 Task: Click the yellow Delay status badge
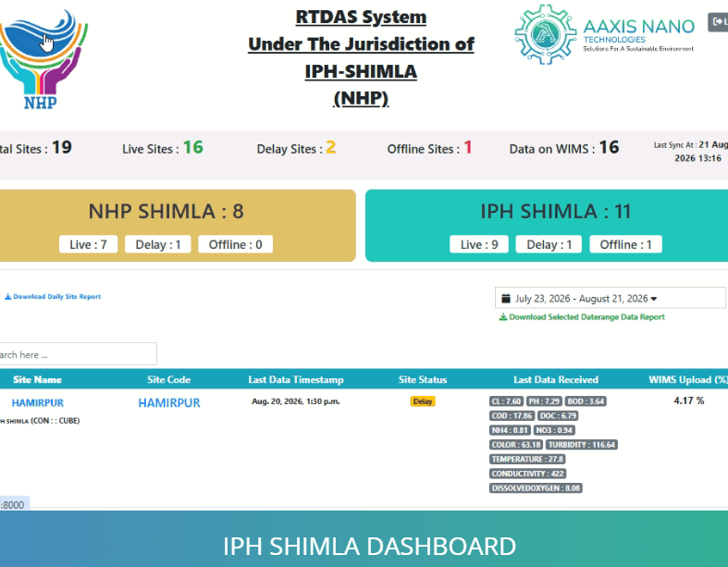(423, 401)
